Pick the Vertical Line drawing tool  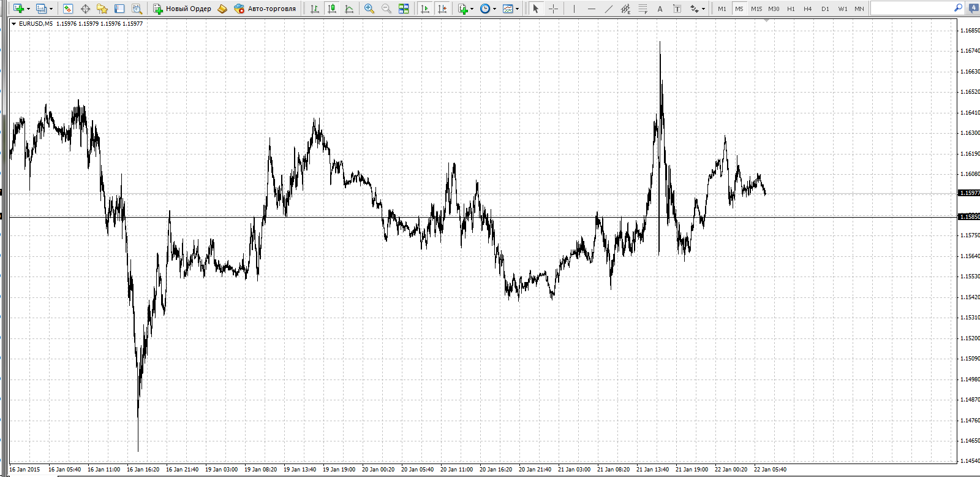(x=574, y=9)
